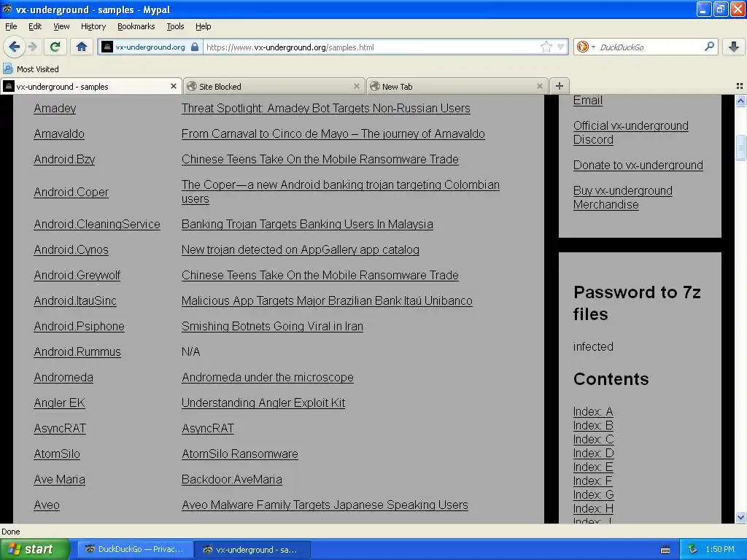Open the Ave Maria sample link

pos(60,479)
